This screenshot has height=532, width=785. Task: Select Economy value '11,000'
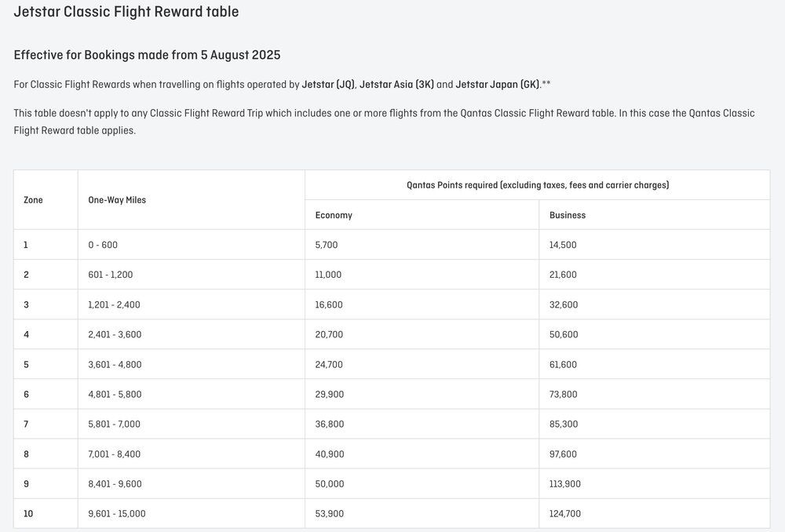pos(328,275)
